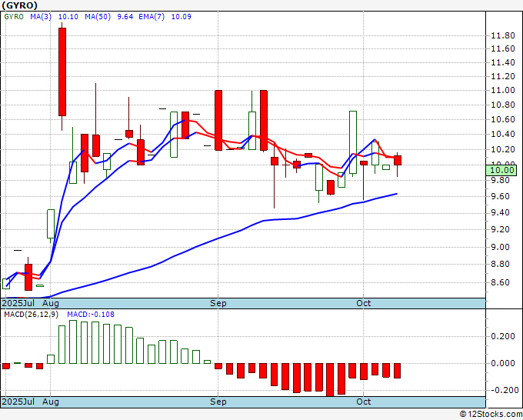Viewport: 523px width, 420px height.
Task: Click the EMA(7) value 10.09
Action: tap(181, 17)
